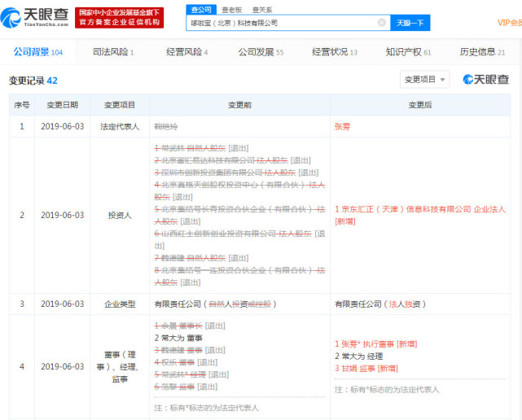Select the 查公司 search tab
The width and height of the screenshot is (522, 420).
coord(201,10)
